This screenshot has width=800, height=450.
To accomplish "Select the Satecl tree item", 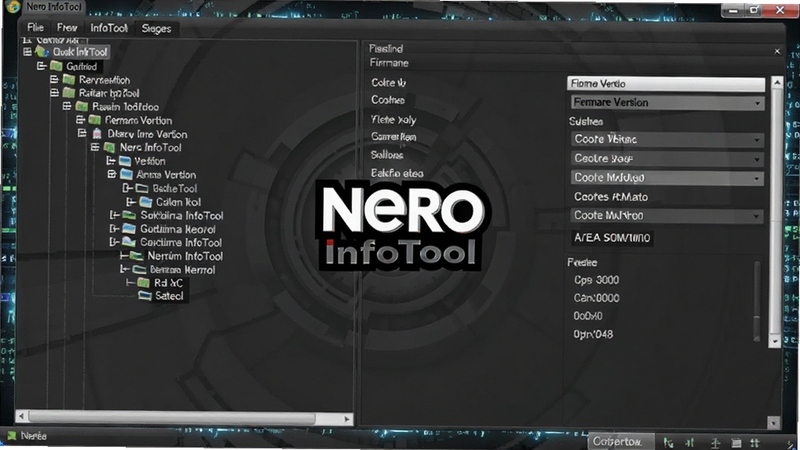I will point(169,296).
